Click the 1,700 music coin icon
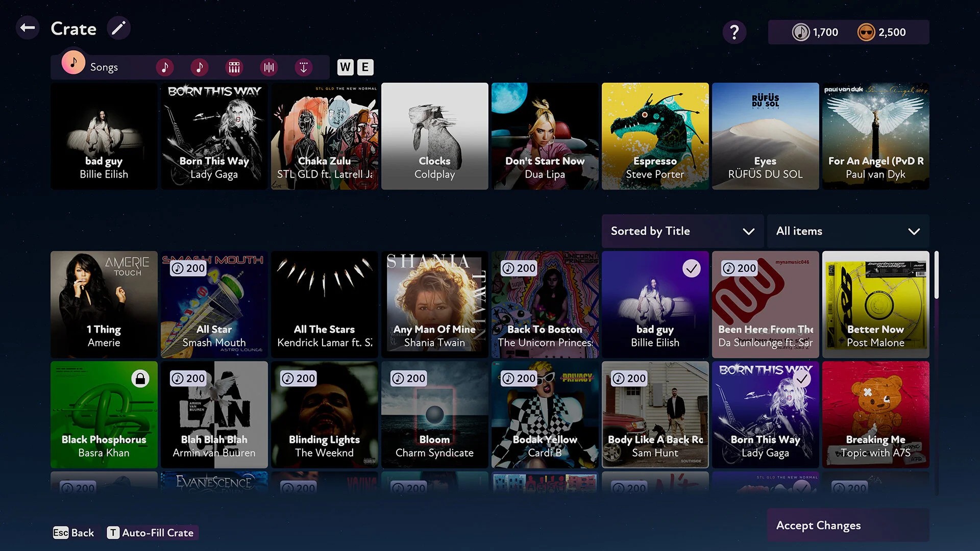The width and height of the screenshot is (980, 551). [x=800, y=32]
